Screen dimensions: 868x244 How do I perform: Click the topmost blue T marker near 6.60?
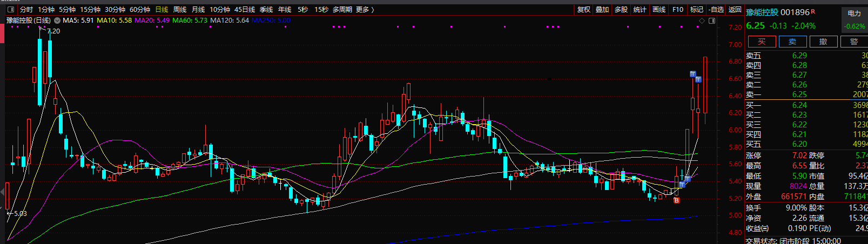click(x=693, y=74)
